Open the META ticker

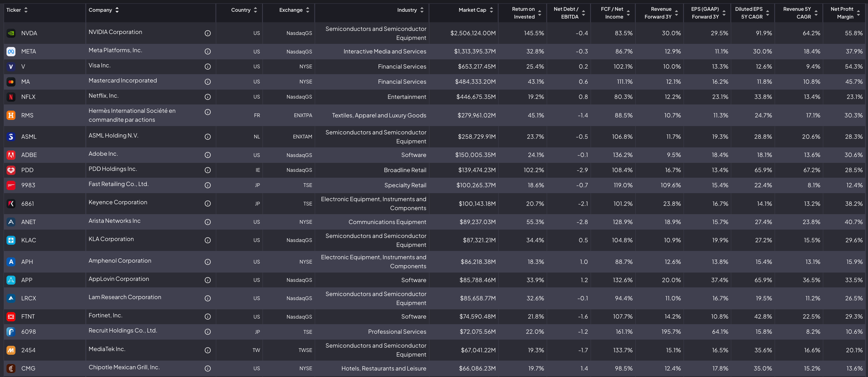[29, 51]
